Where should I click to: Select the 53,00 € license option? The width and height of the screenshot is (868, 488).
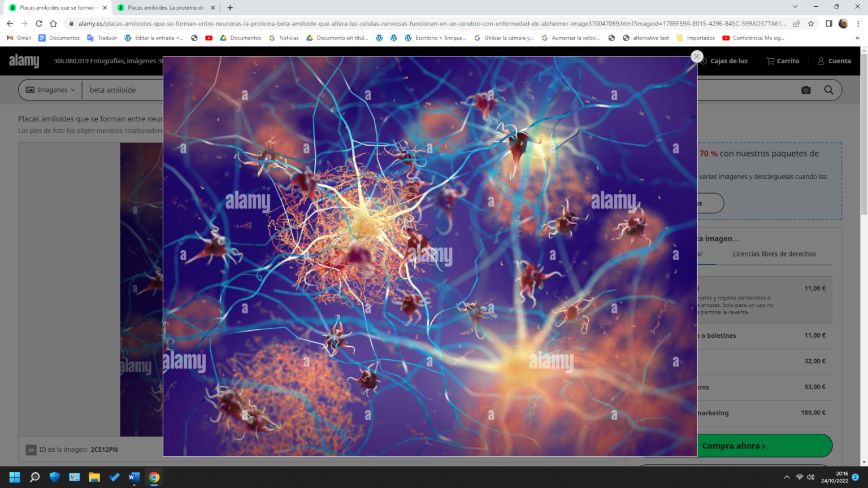764,387
